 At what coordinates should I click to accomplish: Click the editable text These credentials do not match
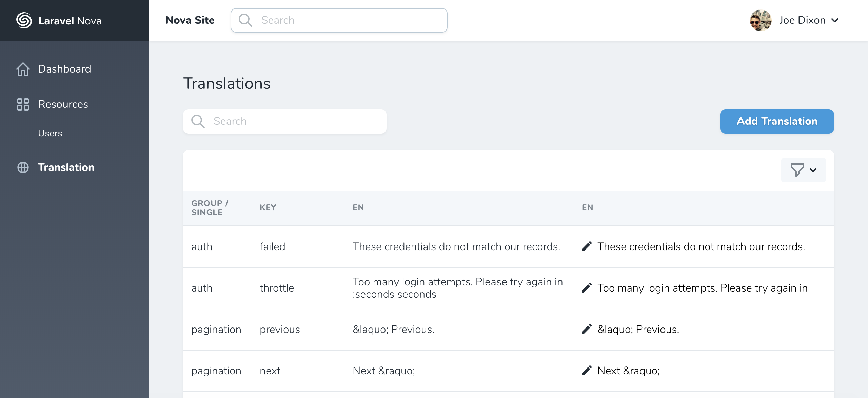point(701,246)
